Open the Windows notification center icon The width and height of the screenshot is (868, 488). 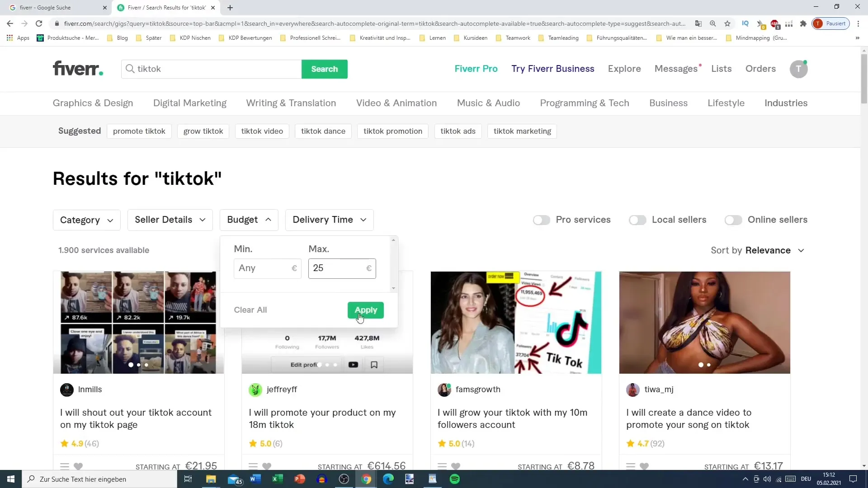853,479
